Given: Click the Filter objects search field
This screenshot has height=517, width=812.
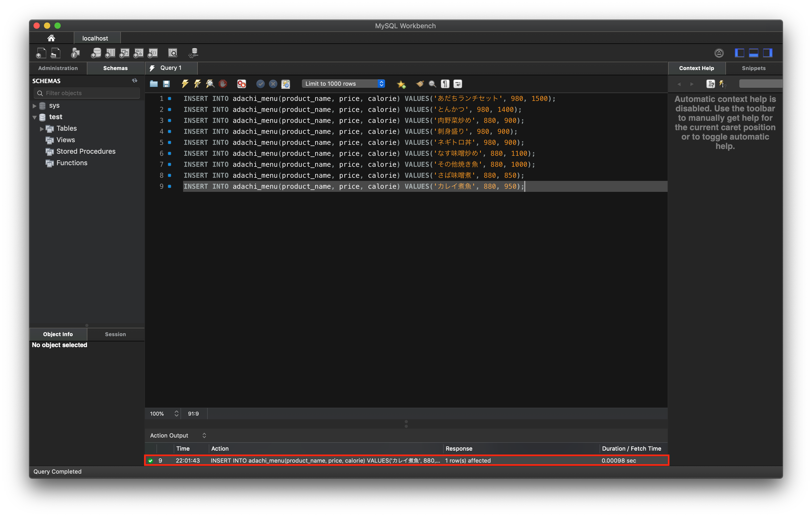Looking at the screenshot, I should tap(87, 93).
